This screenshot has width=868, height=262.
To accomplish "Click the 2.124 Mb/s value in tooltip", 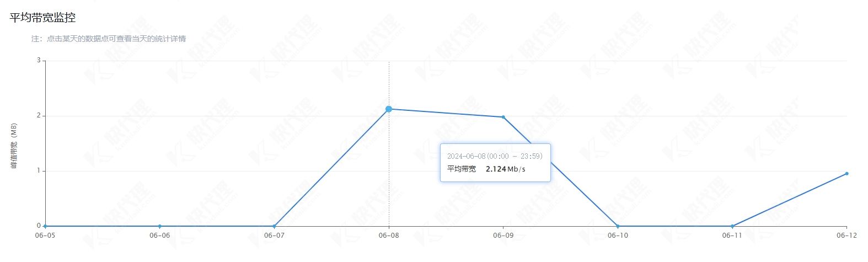I will pos(505,169).
